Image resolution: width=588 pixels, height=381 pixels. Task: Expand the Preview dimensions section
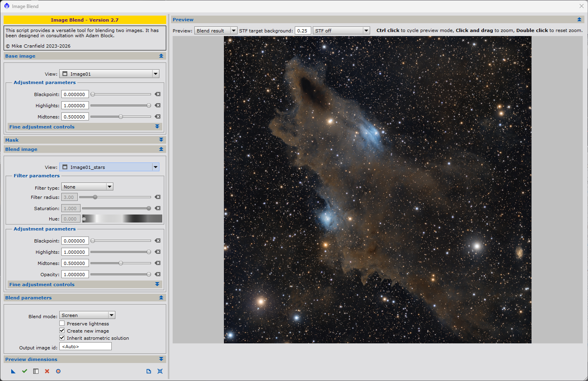(x=85, y=359)
